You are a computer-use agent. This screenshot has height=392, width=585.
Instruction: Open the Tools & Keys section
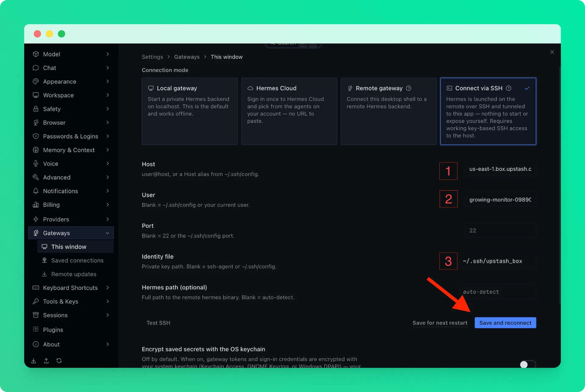click(71, 302)
